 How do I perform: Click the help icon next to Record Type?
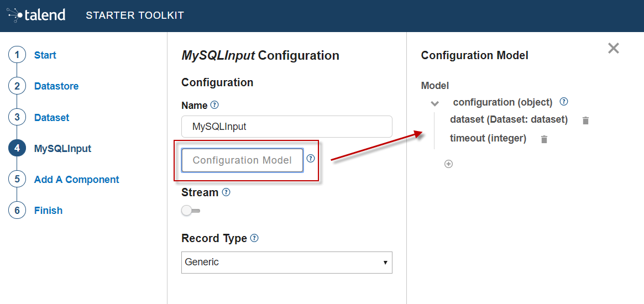(x=254, y=238)
